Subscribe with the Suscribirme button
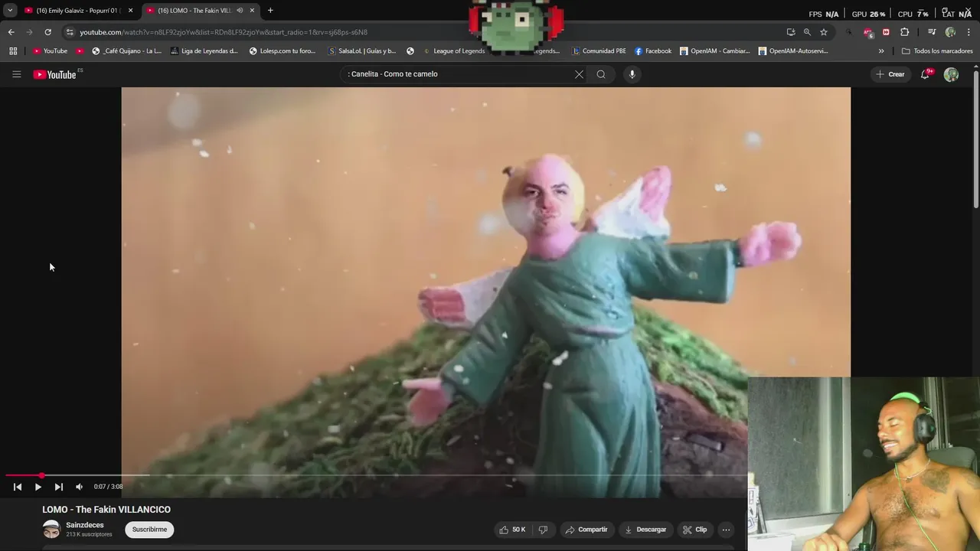The height and width of the screenshot is (551, 980). pyautogui.click(x=149, y=530)
